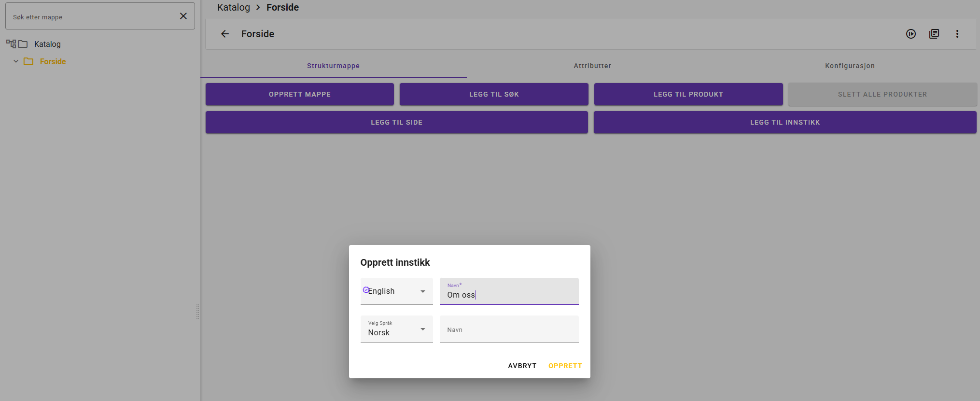Click the empty Navn field for Norsk
980x401 pixels.
[509, 329]
